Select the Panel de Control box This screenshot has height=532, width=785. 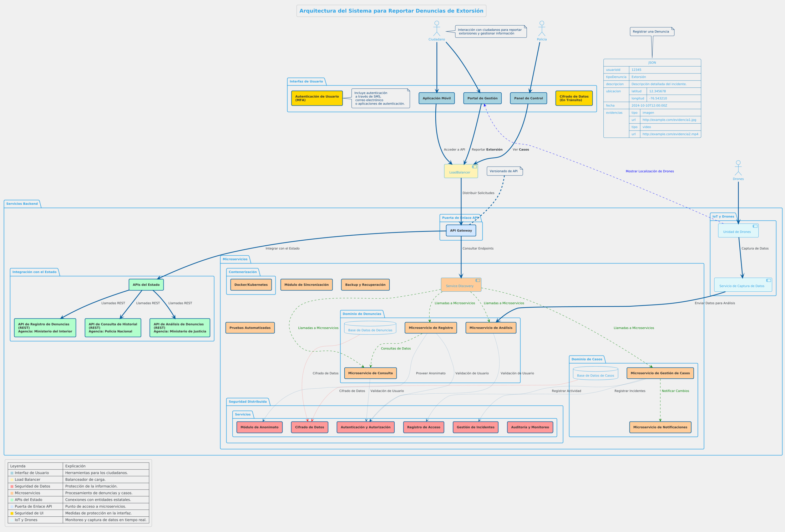(x=528, y=98)
